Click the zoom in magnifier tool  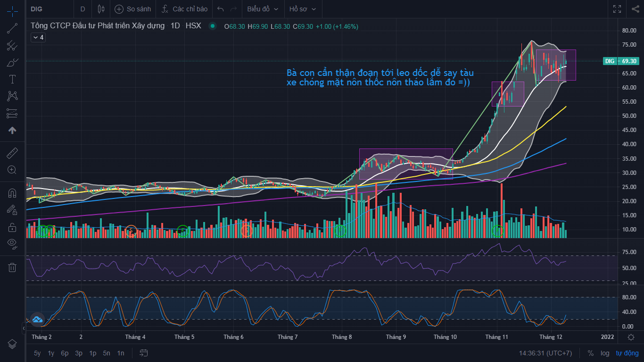point(12,170)
